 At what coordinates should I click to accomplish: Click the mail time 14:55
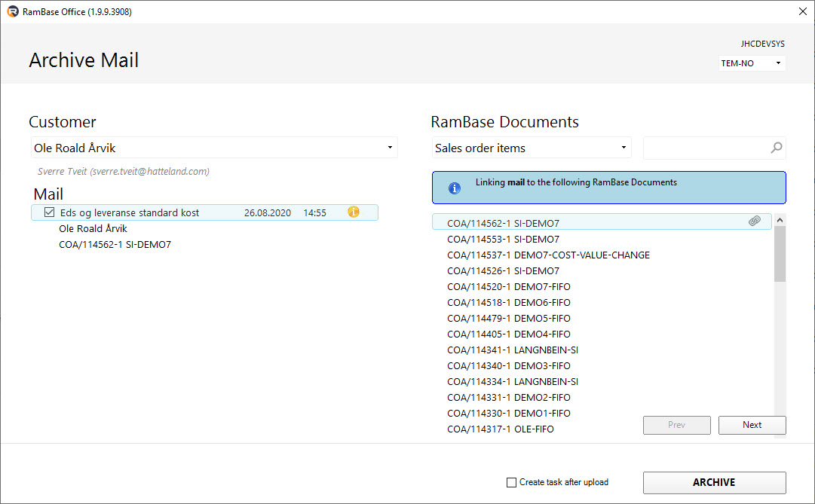coord(315,213)
